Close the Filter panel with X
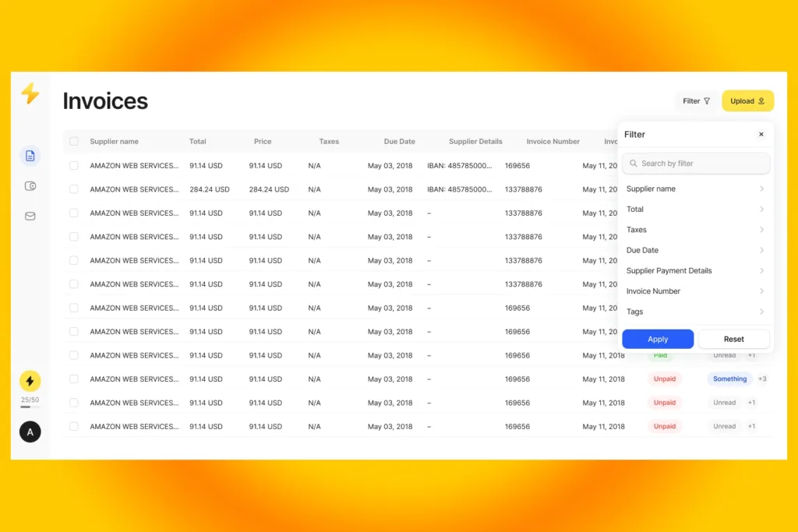Screen dimensions: 798x532 click(x=761, y=134)
